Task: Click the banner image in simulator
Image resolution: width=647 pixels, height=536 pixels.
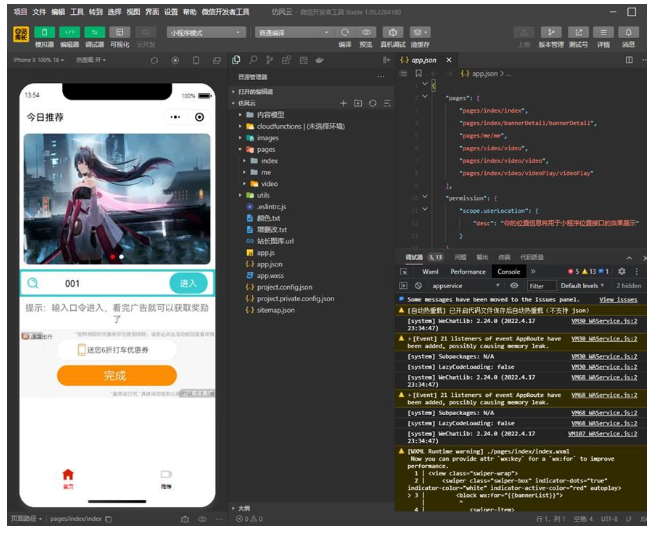Action: tap(117, 198)
